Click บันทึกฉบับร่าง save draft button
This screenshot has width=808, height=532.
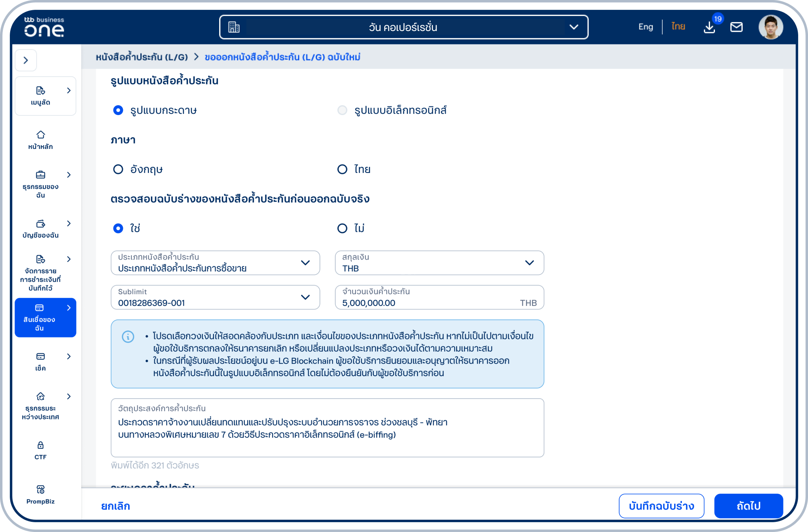661,506
